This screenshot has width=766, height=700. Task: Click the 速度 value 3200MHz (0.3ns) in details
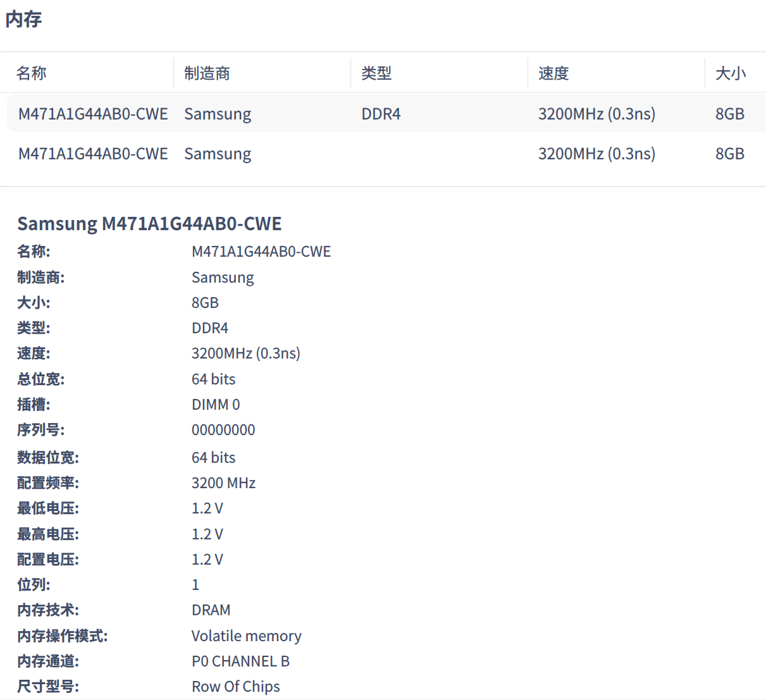click(x=246, y=353)
